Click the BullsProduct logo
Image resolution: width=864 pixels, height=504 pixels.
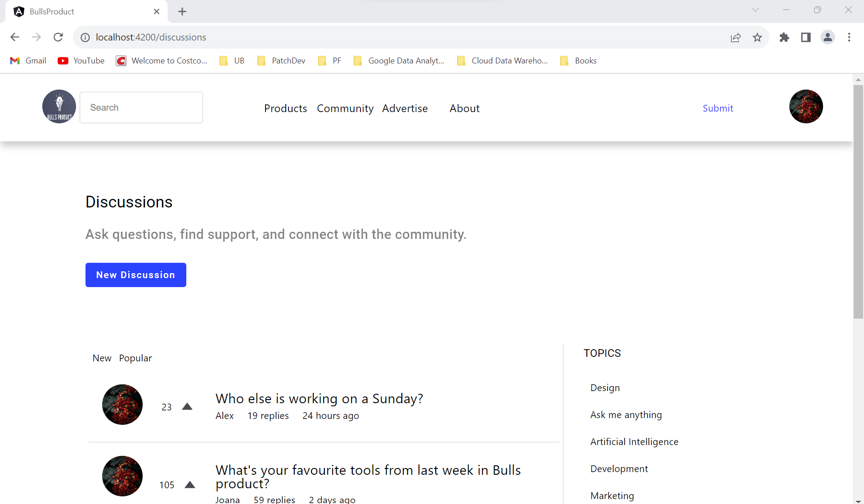click(x=58, y=107)
